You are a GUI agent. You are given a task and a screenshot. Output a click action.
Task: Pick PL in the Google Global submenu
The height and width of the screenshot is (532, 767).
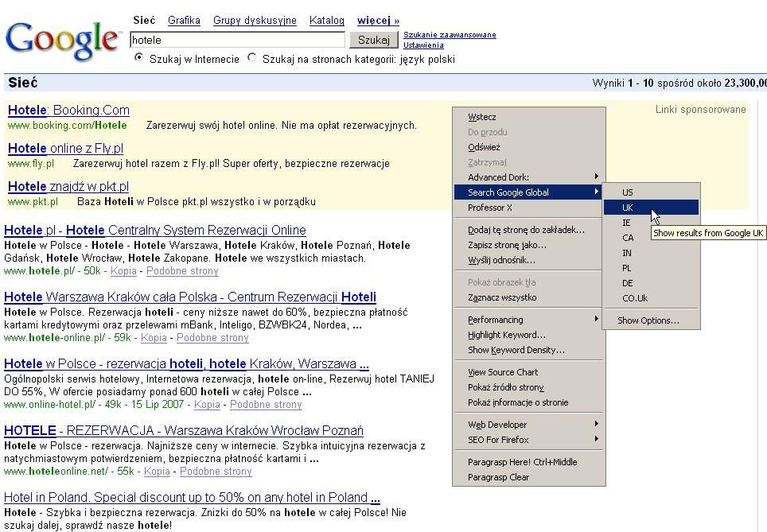pos(651,268)
